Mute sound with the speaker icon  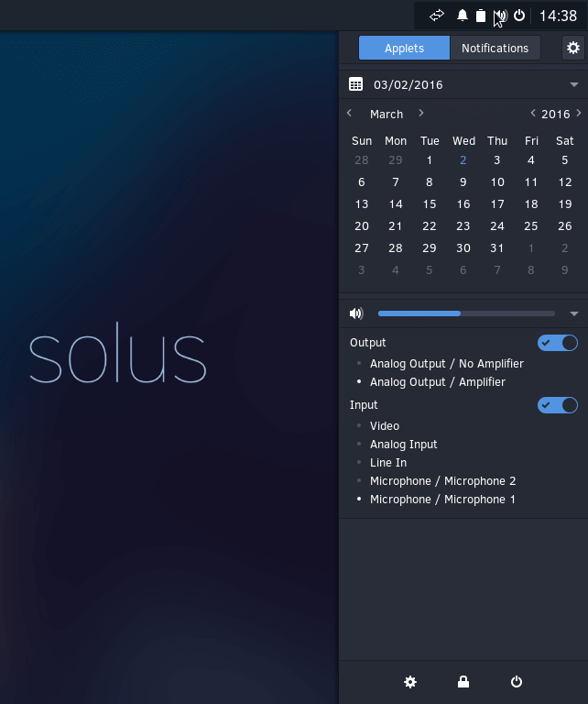[x=356, y=313]
